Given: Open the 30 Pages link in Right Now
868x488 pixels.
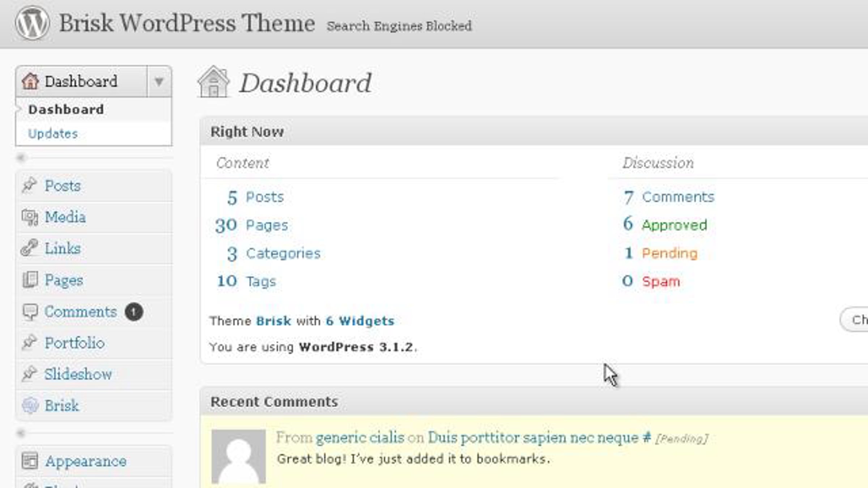Looking at the screenshot, I should [x=251, y=225].
